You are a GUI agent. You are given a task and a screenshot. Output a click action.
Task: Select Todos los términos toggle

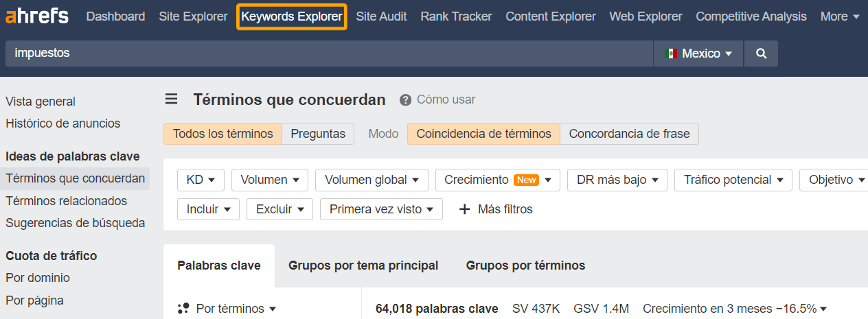point(222,134)
